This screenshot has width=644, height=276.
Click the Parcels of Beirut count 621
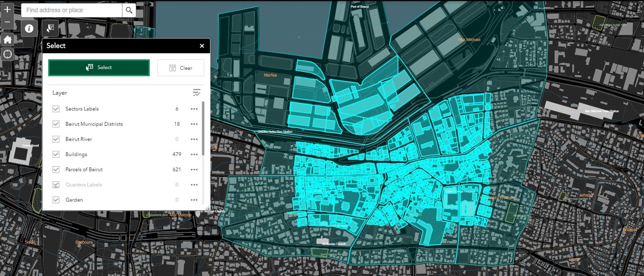[x=177, y=169]
